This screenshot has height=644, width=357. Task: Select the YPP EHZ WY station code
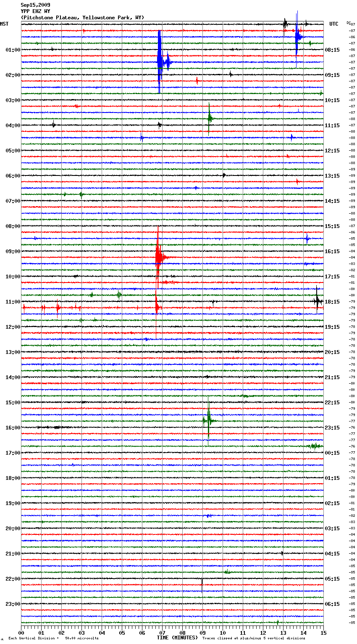[x=35, y=11]
